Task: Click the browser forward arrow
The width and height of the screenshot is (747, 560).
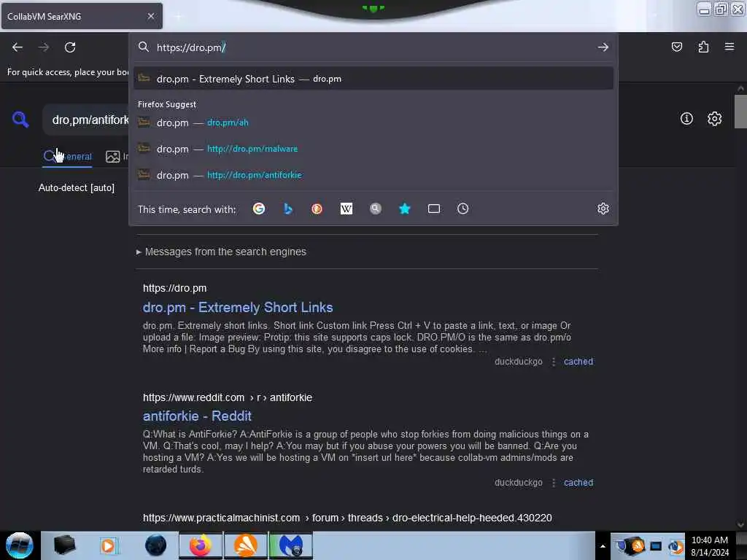Action: 44,47
